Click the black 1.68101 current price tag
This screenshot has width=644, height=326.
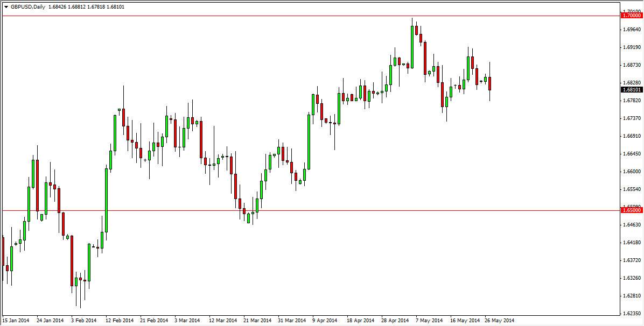point(630,90)
